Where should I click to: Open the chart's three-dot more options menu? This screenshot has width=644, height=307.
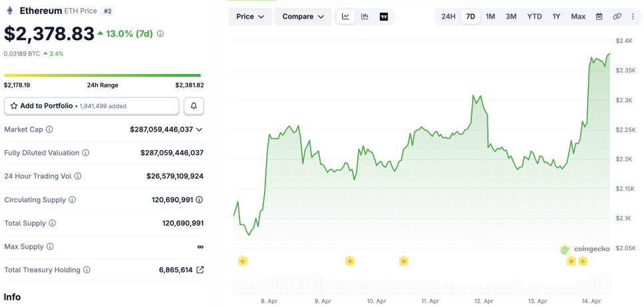[x=633, y=17]
